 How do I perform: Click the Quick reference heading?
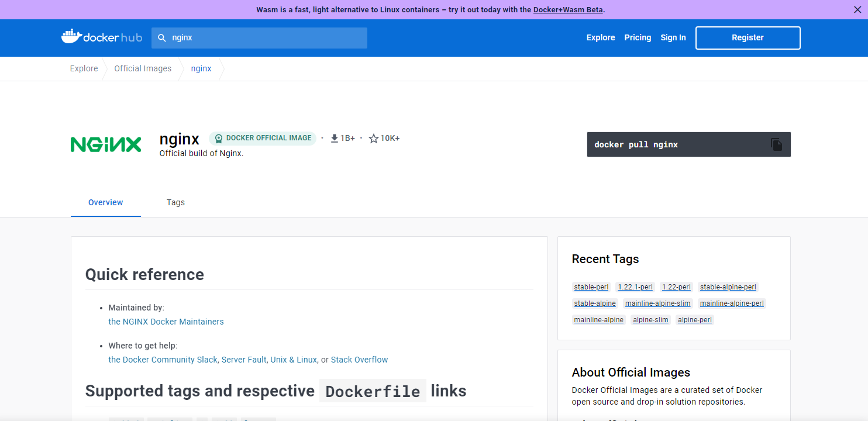(x=144, y=275)
